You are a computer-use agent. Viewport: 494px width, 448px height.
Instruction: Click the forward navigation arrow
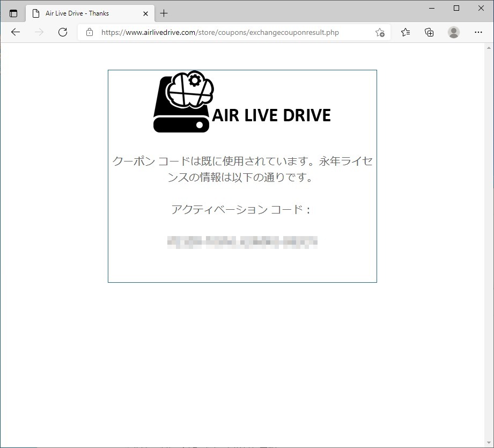pos(39,32)
